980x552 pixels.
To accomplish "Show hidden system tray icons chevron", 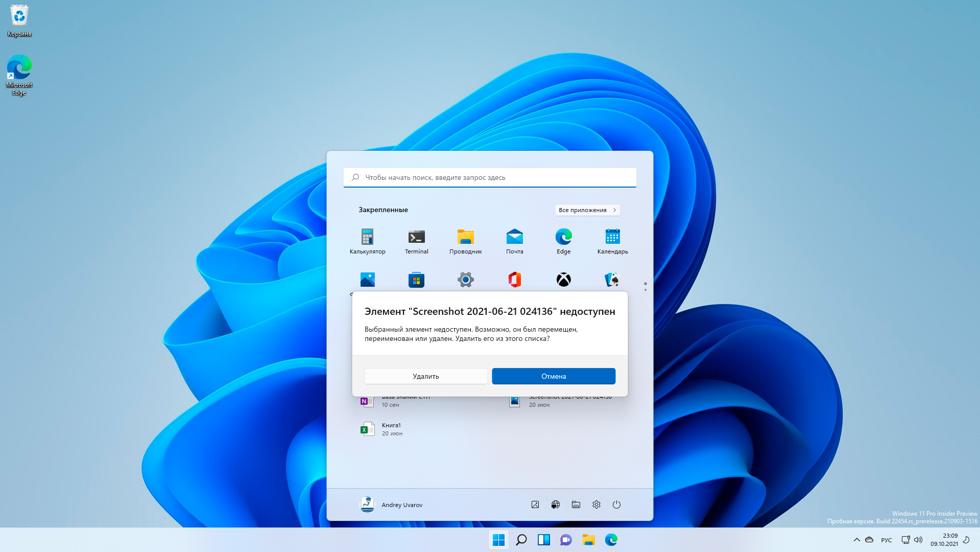I will (x=856, y=540).
